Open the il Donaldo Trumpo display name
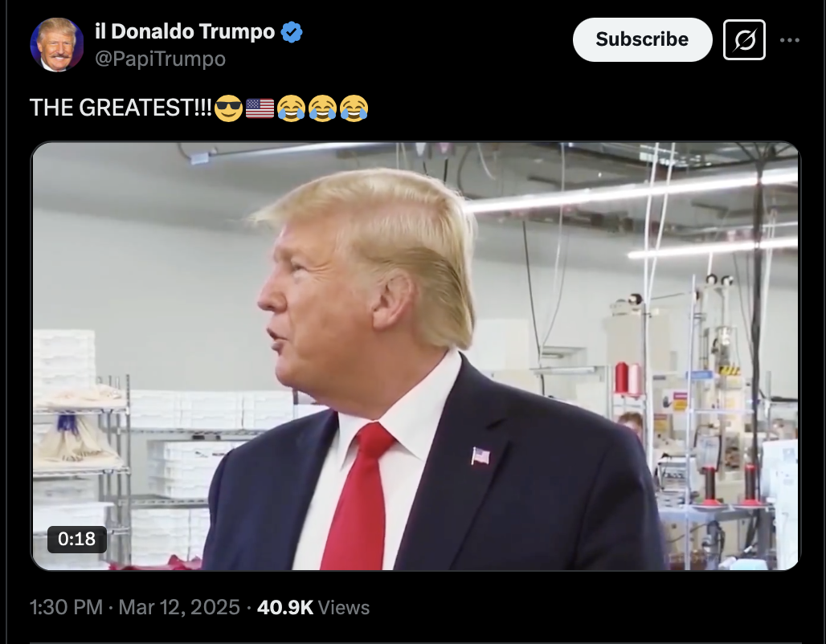Image resolution: width=826 pixels, height=644 pixels. pos(185,31)
